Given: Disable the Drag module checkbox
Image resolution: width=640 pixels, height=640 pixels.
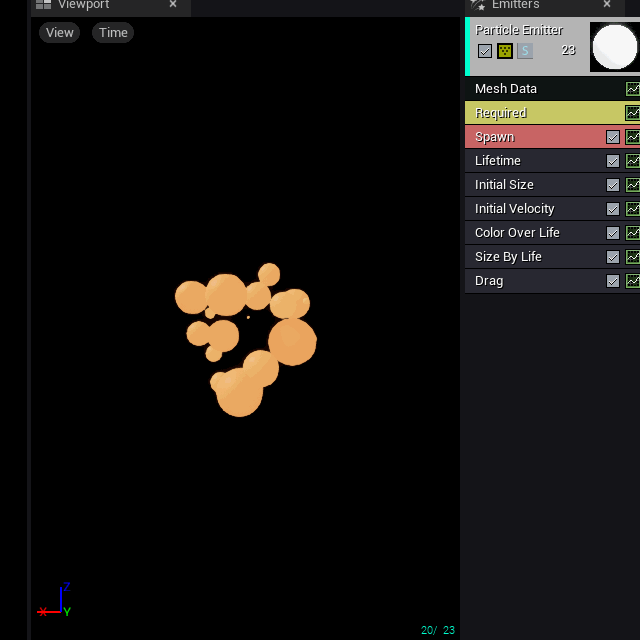Looking at the screenshot, I should 613,281.
